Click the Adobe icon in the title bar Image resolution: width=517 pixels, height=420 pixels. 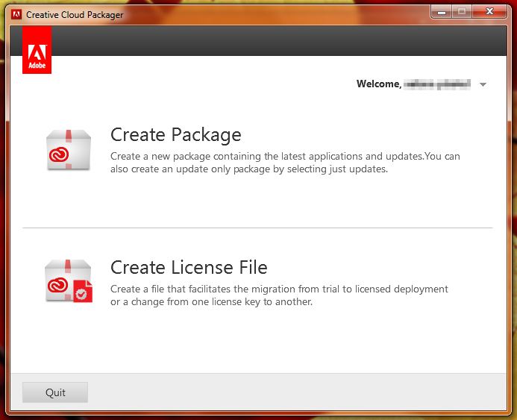[x=16, y=14]
